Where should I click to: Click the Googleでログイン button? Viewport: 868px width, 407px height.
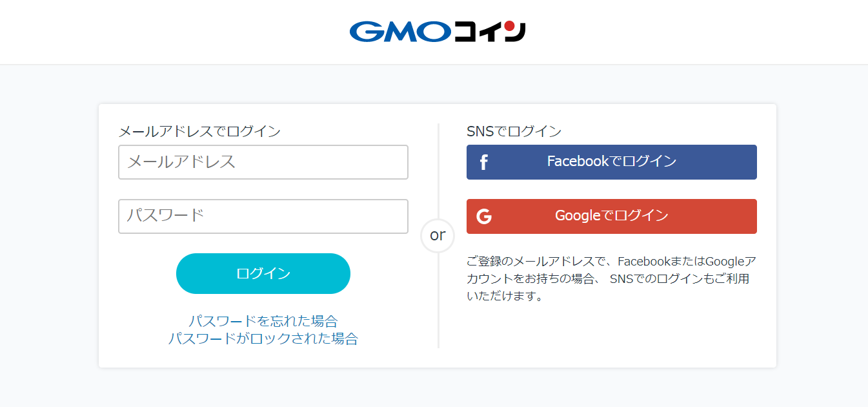(x=611, y=216)
